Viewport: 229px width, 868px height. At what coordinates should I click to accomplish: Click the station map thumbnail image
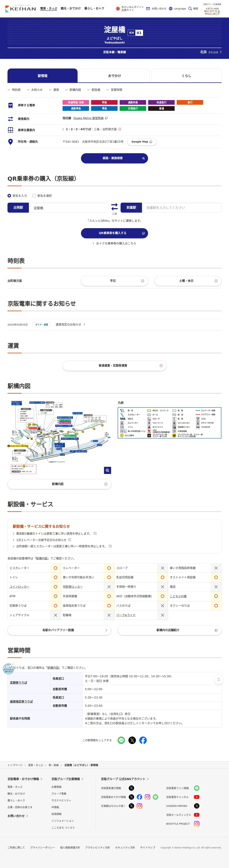59,437
